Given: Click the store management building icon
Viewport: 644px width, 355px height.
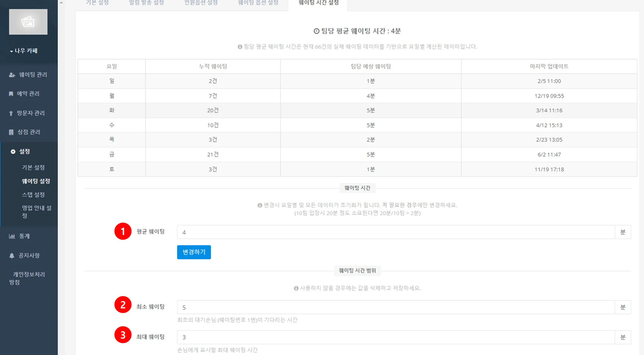Looking at the screenshot, I should 11,132.
